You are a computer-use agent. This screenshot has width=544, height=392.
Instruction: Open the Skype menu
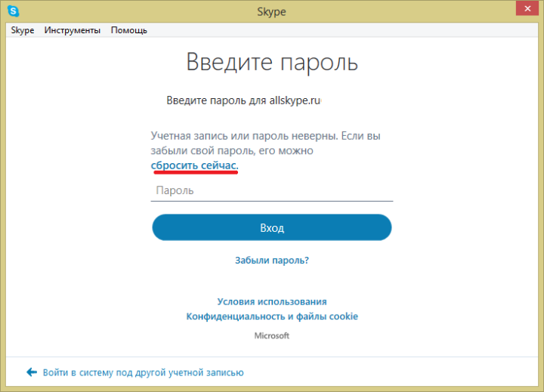23,30
